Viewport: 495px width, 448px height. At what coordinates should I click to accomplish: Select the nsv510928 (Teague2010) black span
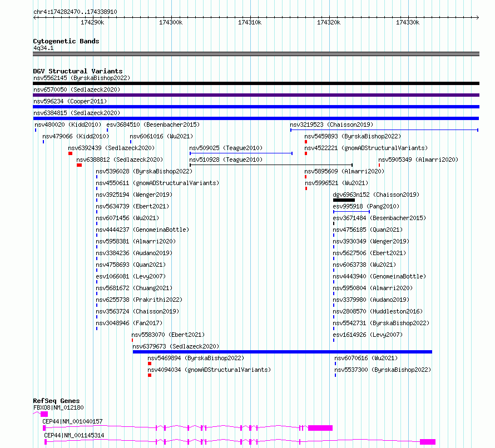[x=271, y=165]
